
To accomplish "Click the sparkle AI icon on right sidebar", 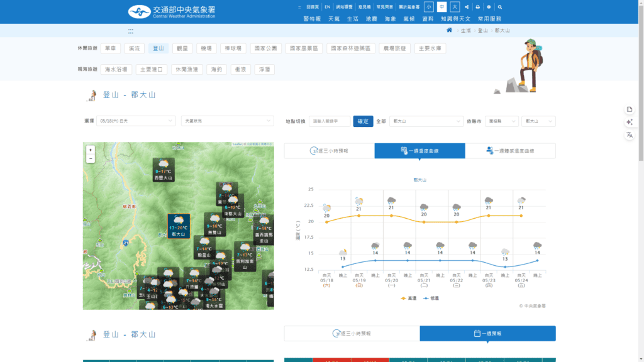I will click(x=630, y=123).
